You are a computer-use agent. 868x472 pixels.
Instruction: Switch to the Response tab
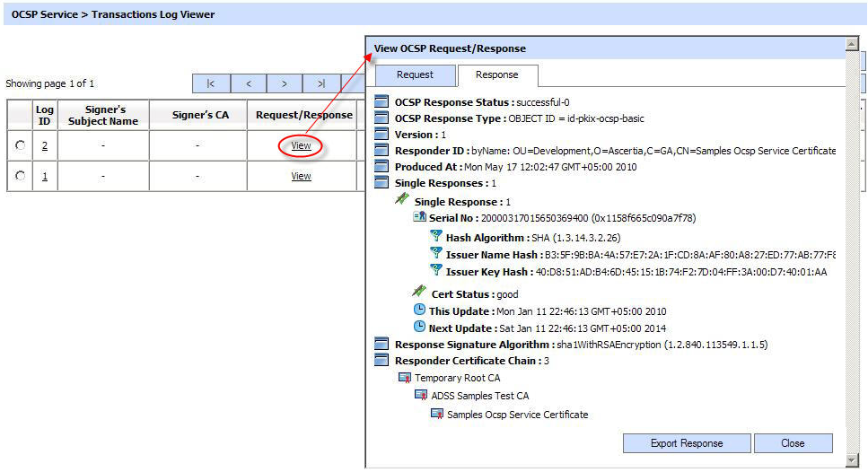pos(496,75)
